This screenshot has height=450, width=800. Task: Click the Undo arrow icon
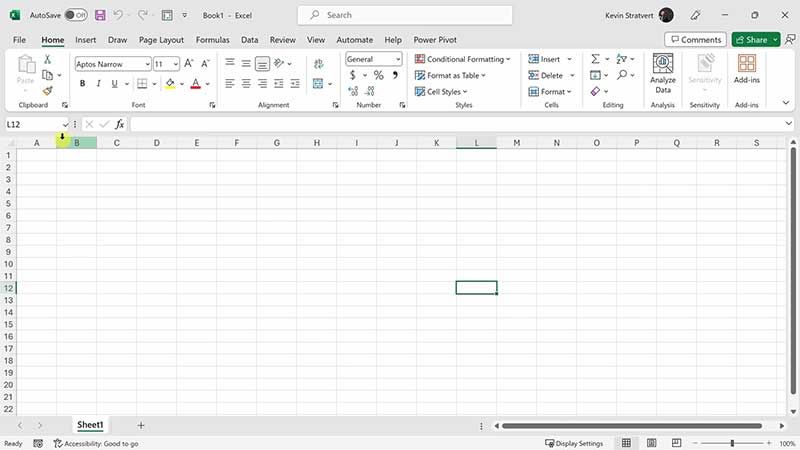coord(118,15)
